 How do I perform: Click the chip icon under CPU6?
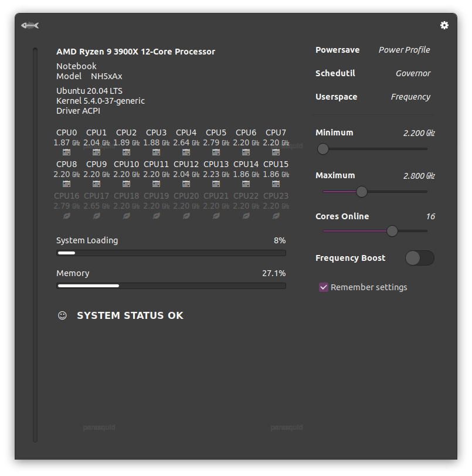246,152
